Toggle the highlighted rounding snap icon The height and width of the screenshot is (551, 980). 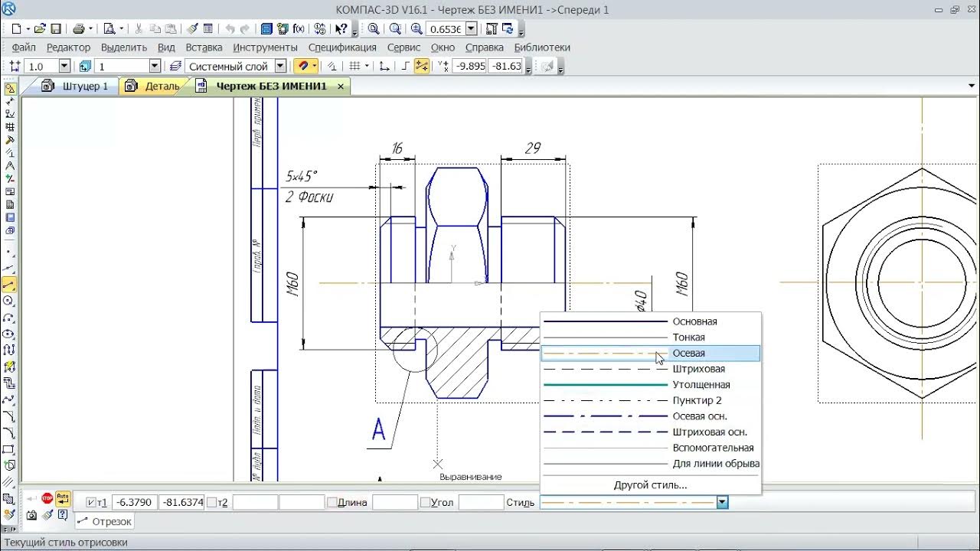[x=421, y=67]
